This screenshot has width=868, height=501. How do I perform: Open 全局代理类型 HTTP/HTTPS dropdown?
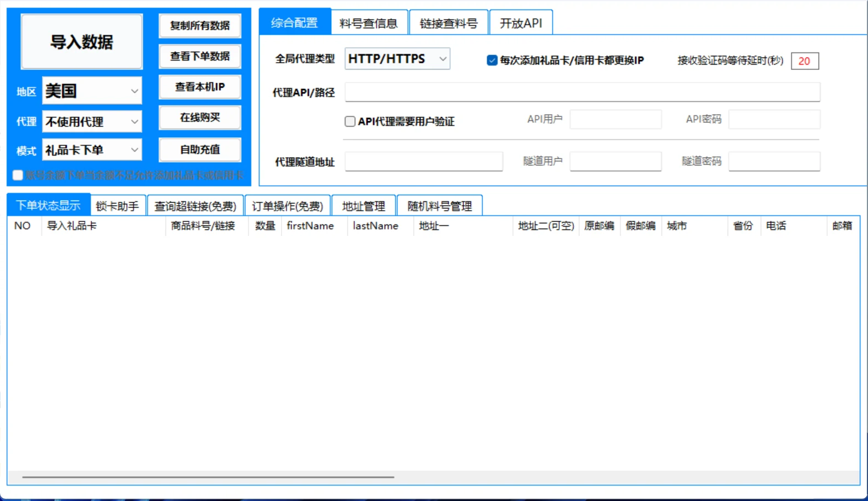tap(397, 59)
